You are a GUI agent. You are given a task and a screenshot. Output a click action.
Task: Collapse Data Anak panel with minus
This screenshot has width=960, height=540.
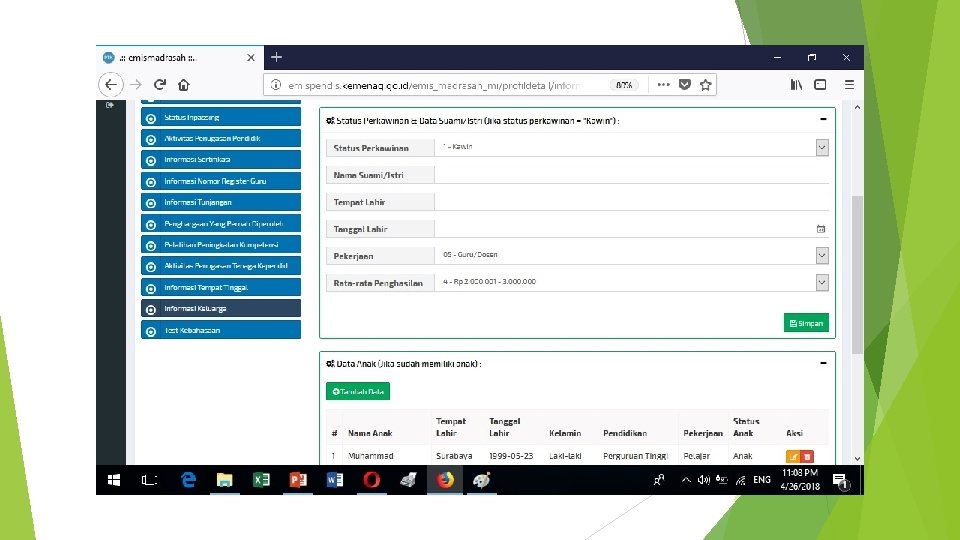(823, 362)
